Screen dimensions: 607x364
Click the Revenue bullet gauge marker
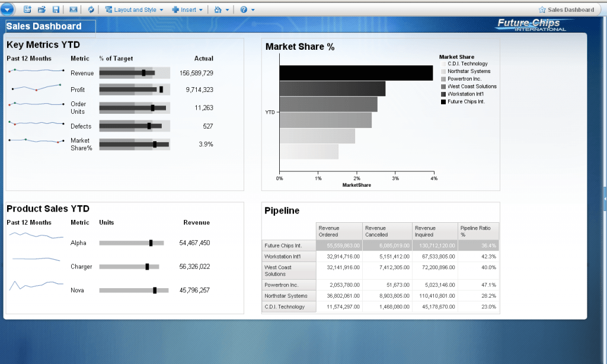143,73
